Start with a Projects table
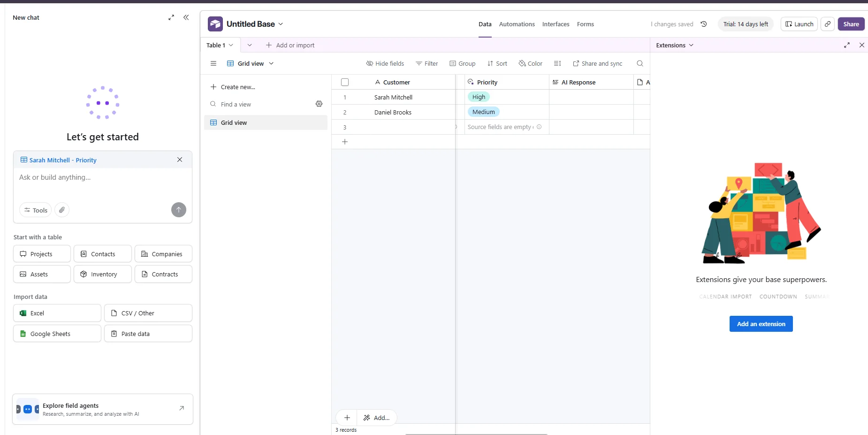 coord(42,254)
